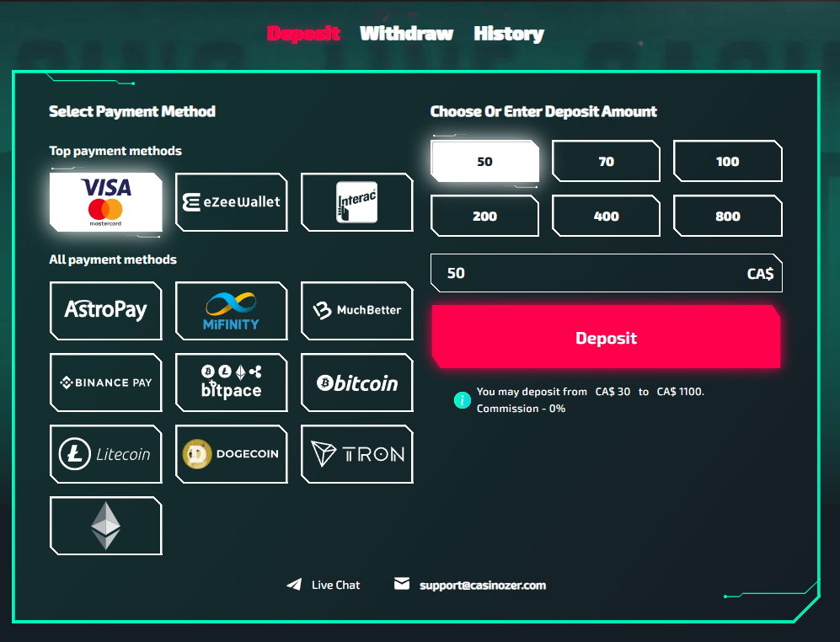The height and width of the screenshot is (642, 840).
Task: Click the 'CA$ 1100.' maximum limit text
Action: tap(681, 392)
